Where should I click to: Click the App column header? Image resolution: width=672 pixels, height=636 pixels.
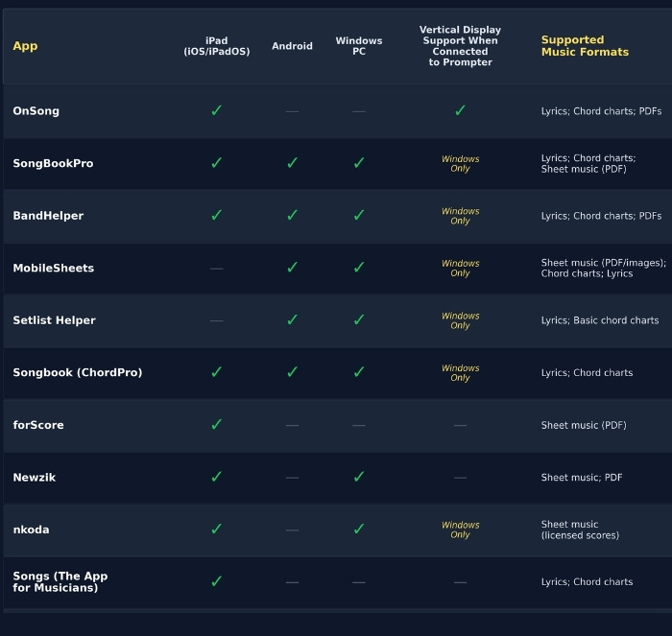25,46
